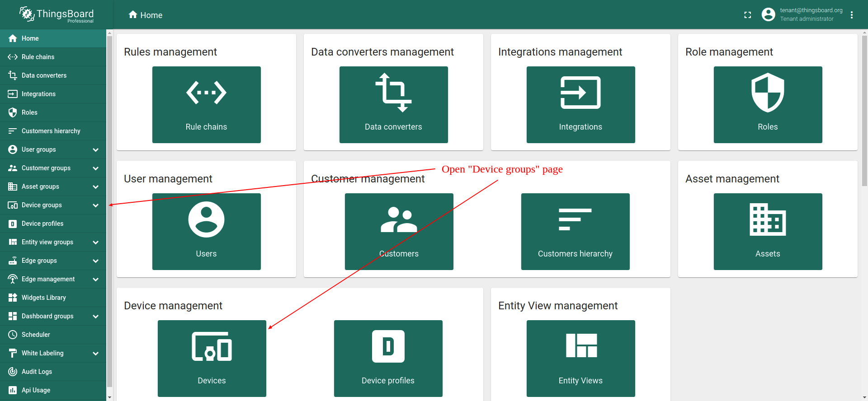Open the Assets card

point(768,232)
